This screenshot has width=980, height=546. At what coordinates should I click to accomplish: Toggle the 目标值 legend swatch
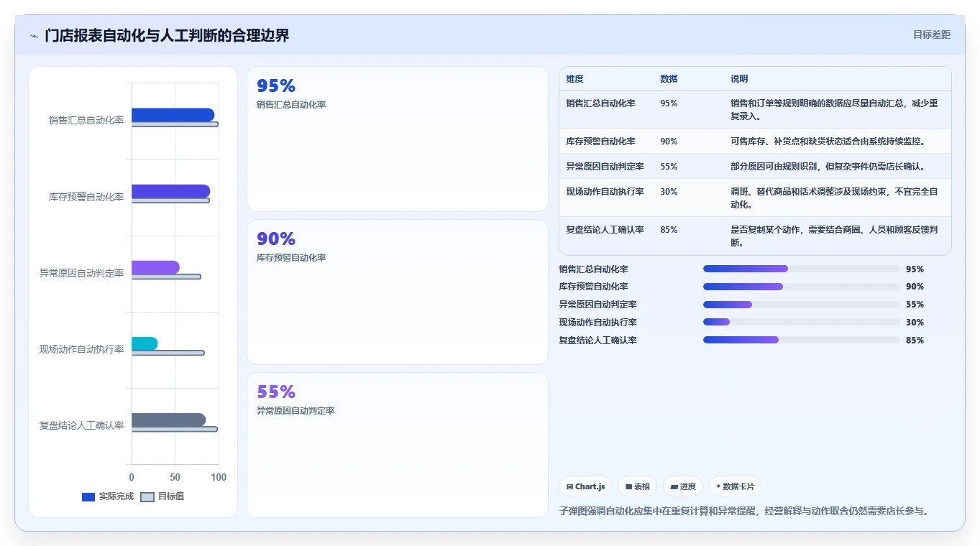(147, 497)
